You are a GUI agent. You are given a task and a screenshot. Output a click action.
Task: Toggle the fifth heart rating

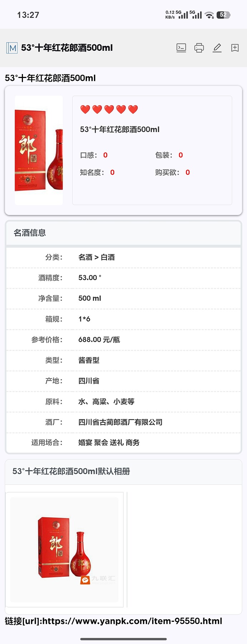tap(132, 109)
